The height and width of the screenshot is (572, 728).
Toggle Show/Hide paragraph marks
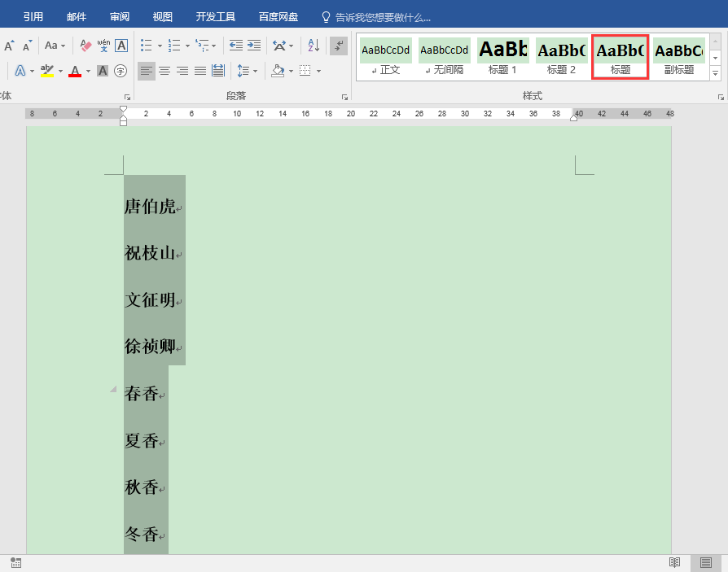pos(339,46)
